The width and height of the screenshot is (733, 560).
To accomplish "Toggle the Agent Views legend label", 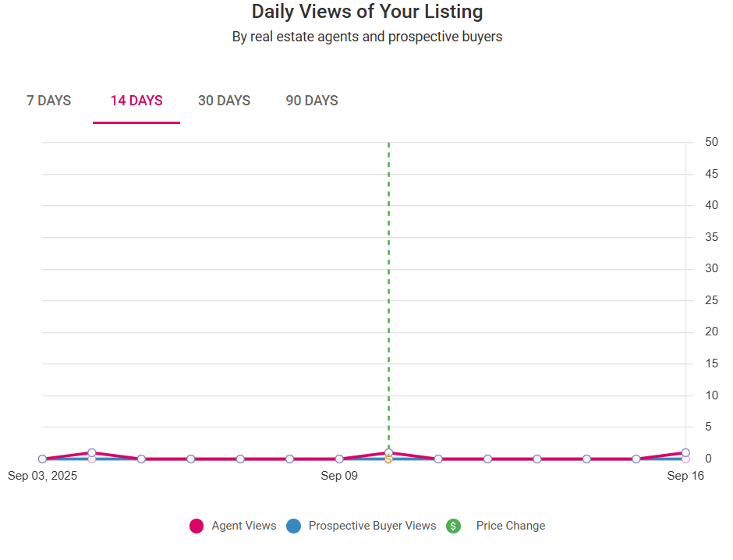I will pyautogui.click(x=244, y=526).
